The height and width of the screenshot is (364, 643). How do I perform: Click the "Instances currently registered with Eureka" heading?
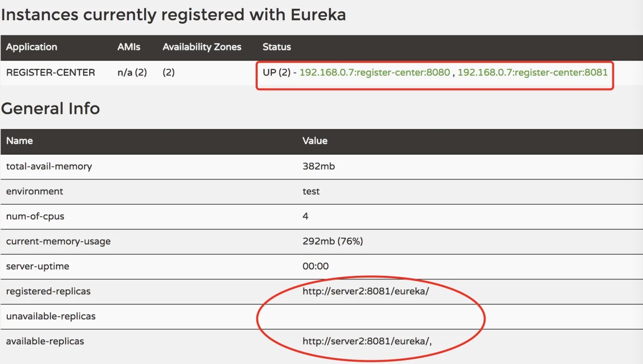pyautogui.click(x=173, y=15)
